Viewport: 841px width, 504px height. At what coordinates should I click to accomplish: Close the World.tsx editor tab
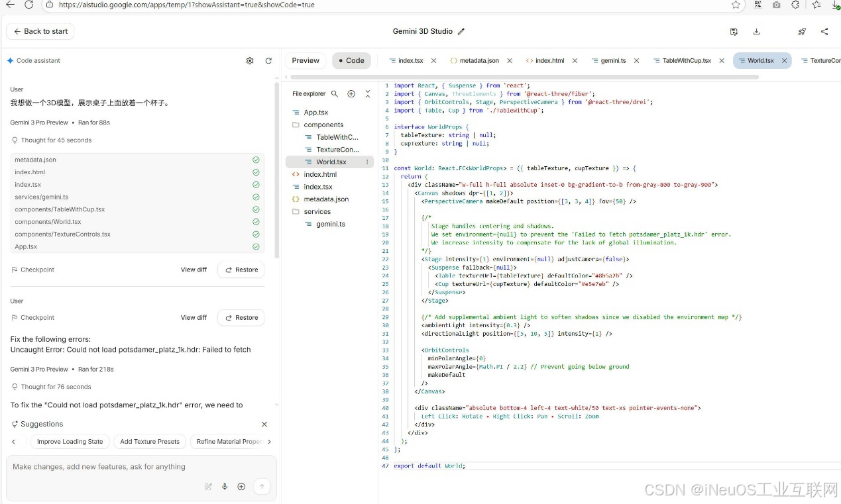click(784, 60)
